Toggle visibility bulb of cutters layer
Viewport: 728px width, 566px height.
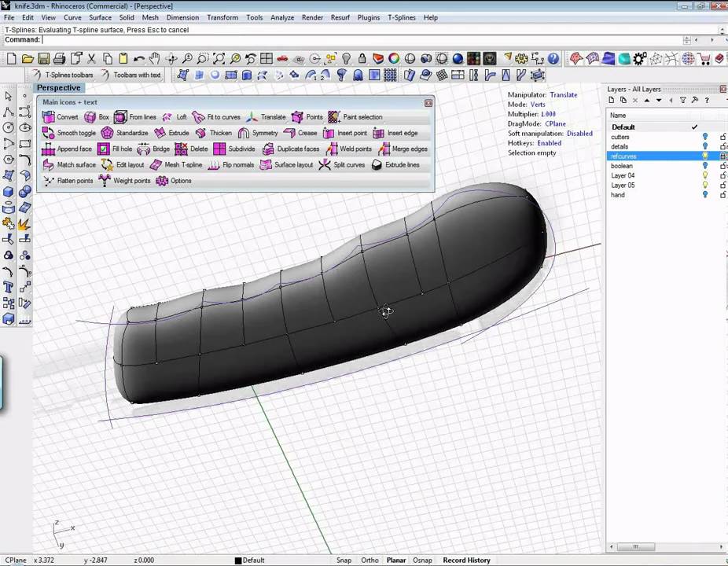(x=704, y=137)
